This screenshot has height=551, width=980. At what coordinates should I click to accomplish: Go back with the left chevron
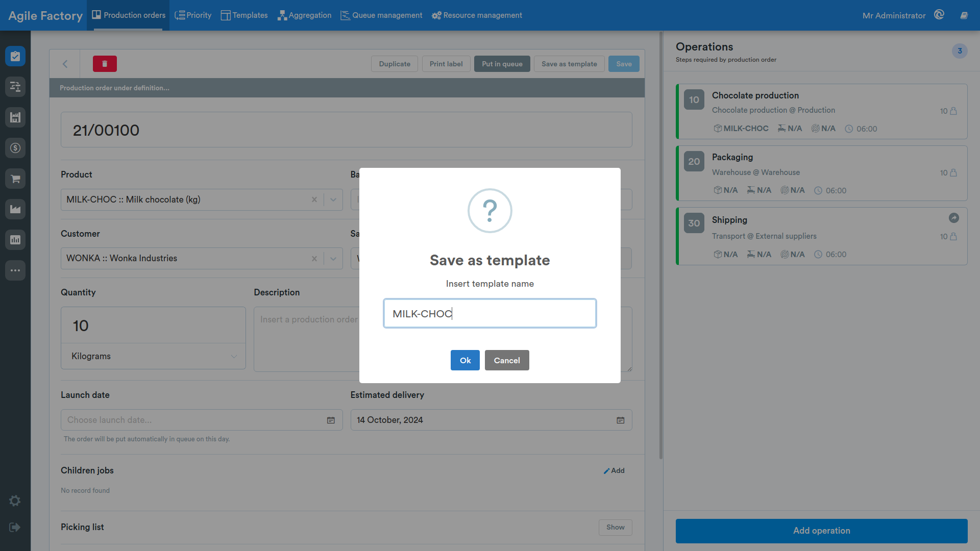tap(65, 64)
